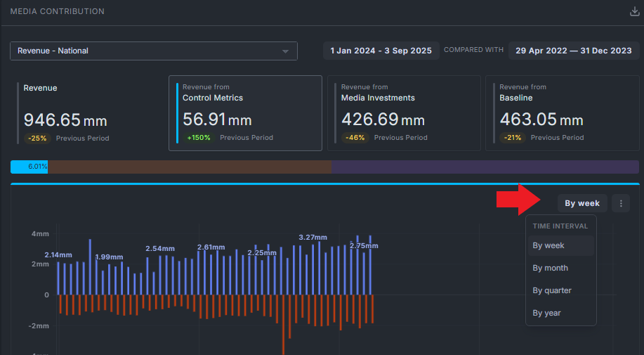The width and height of the screenshot is (644, 355).
Task: Click the -46% Media Investments change badge
Action: pos(355,138)
